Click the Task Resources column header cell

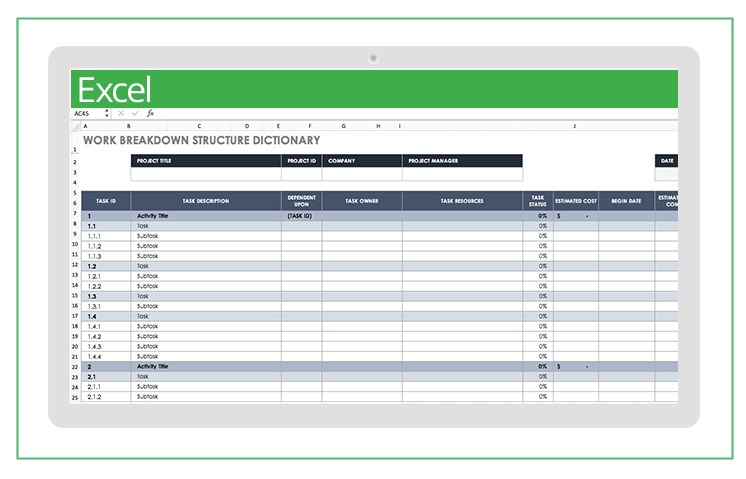462,201
